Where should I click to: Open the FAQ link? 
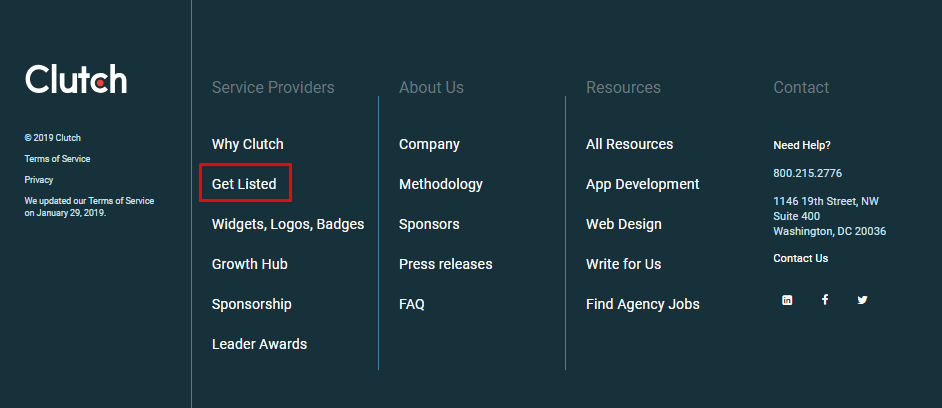(412, 304)
